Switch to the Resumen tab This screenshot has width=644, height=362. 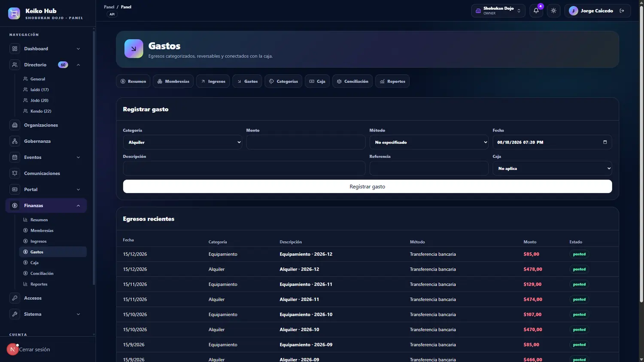(133, 81)
